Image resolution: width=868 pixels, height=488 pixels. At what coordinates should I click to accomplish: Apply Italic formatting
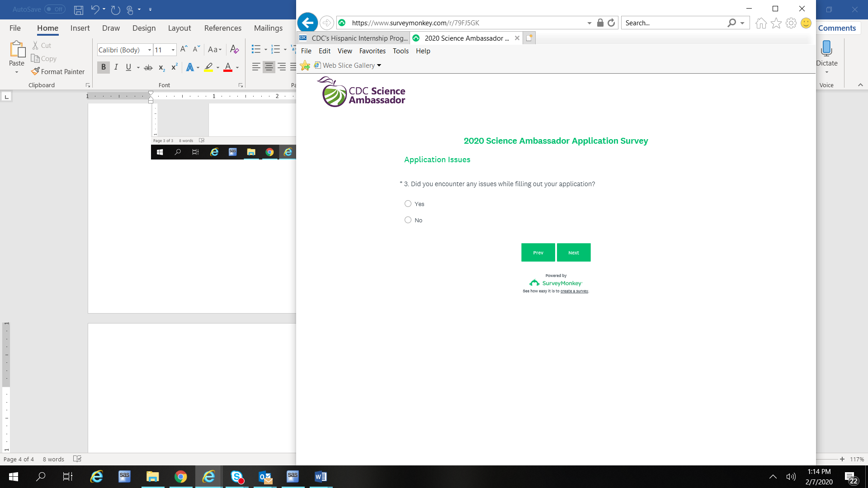[116, 67]
